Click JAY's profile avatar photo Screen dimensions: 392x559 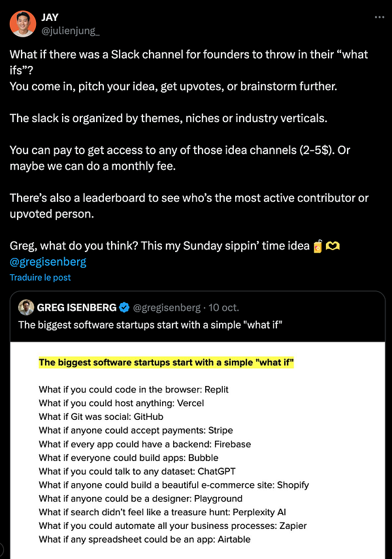(x=23, y=24)
